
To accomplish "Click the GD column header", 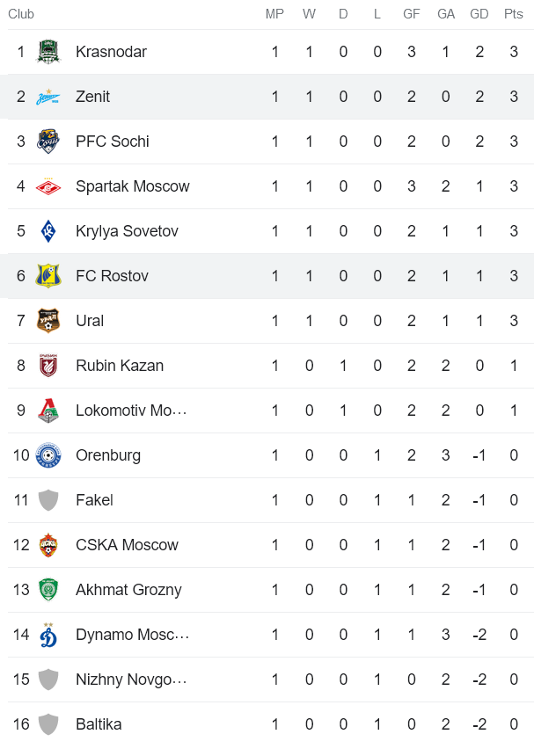I will [479, 13].
